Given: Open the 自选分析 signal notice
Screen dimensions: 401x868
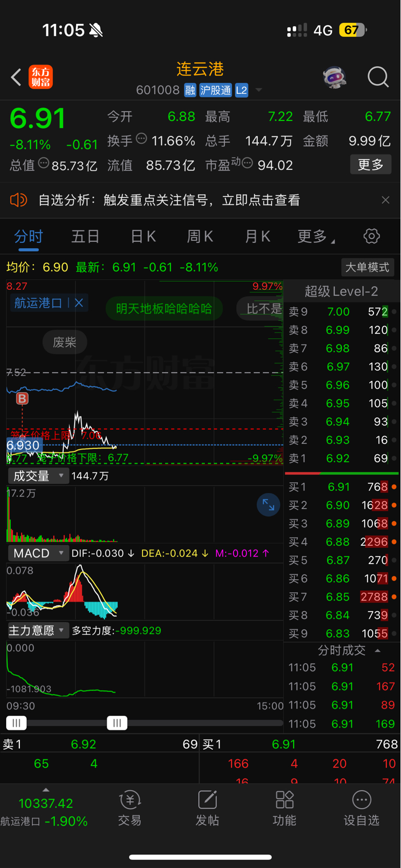Looking at the screenshot, I should click(x=169, y=200).
